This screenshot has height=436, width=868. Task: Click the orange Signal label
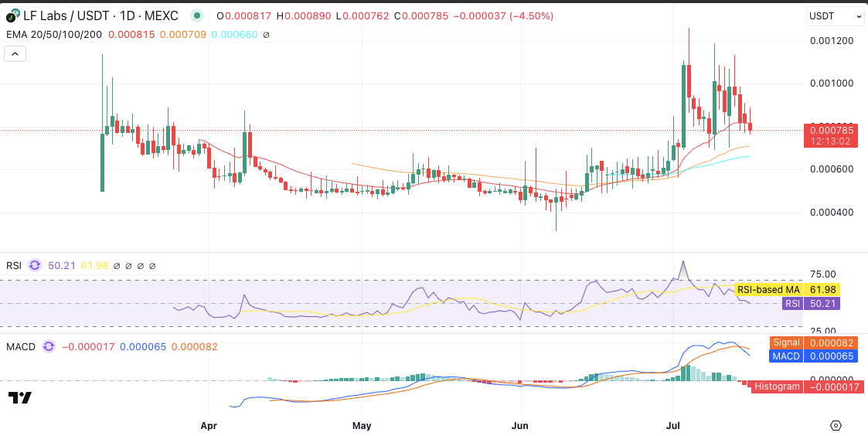pos(786,342)
